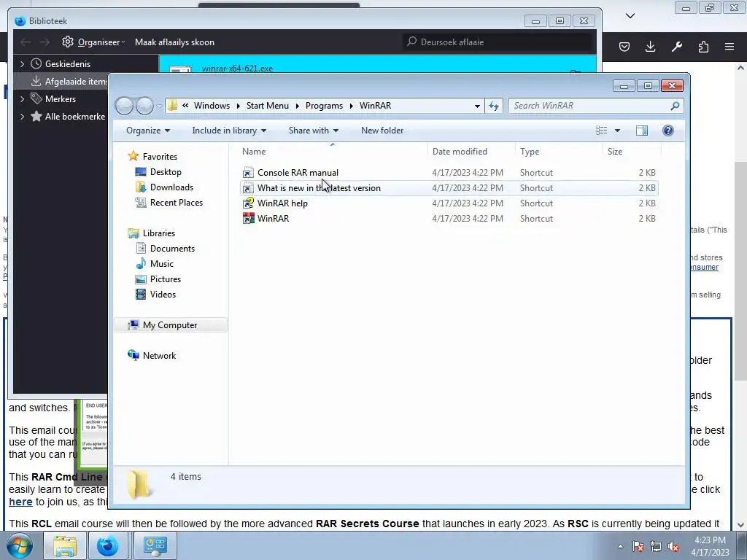Click the Explorer forward navigation button
This screenshot has width=747, height=560.
pyautogui.click(x=144, y=106)
